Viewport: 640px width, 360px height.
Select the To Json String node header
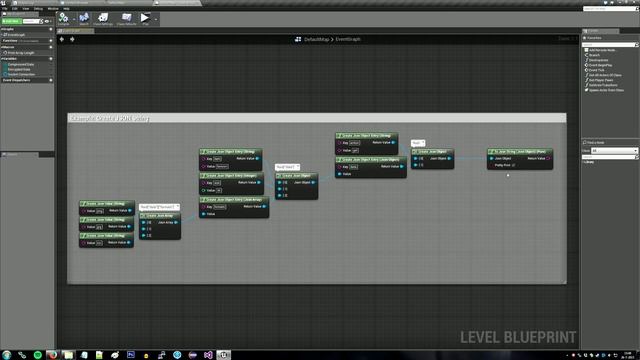[x=520, y=151]
